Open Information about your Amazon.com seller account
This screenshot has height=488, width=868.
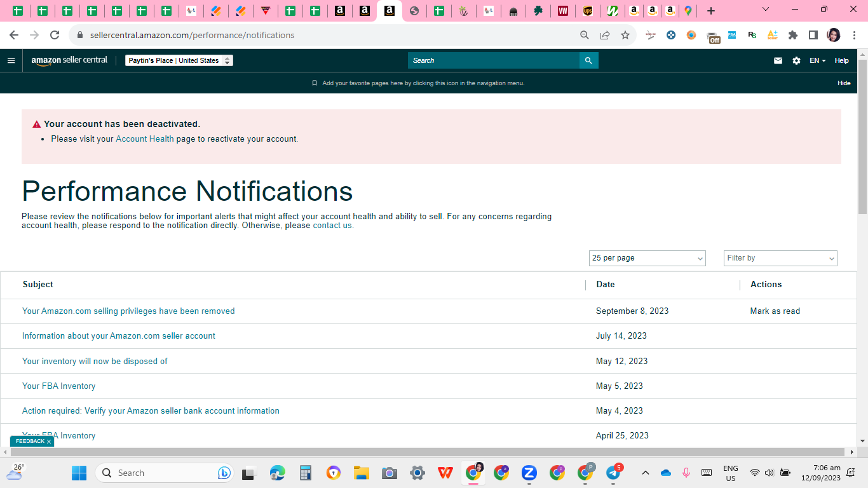[x=119, y=336]
